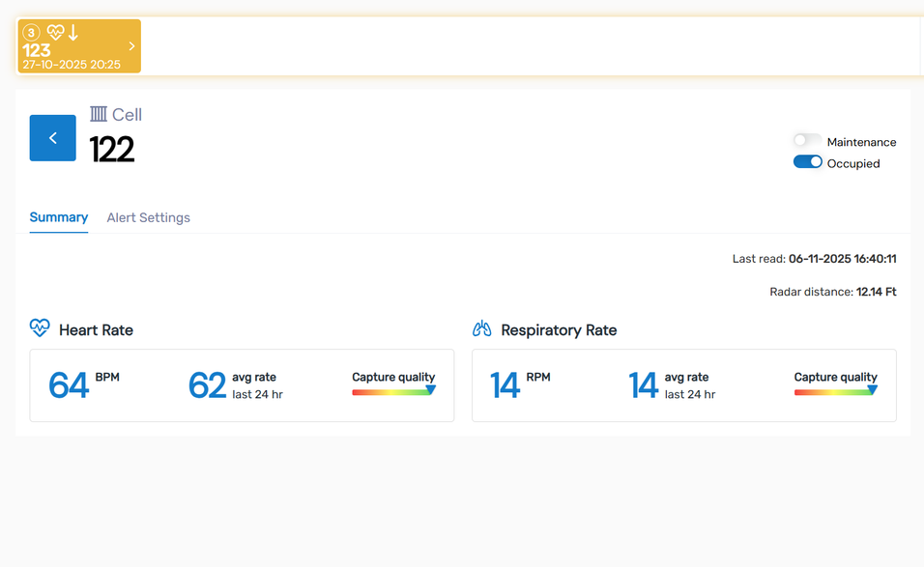Click the respiratory 14 avg rate value
Viewport: 924px width, 567px height.
pyautogui.click(x=643, y=385)
